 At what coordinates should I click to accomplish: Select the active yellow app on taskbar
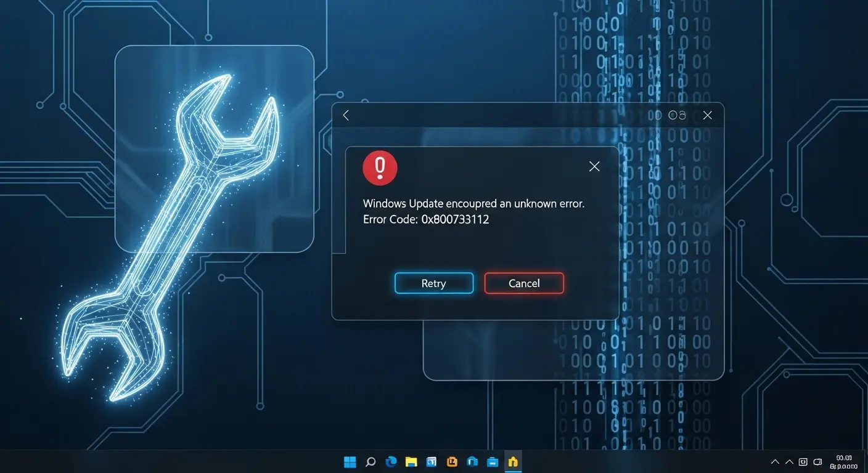[512, 461]
